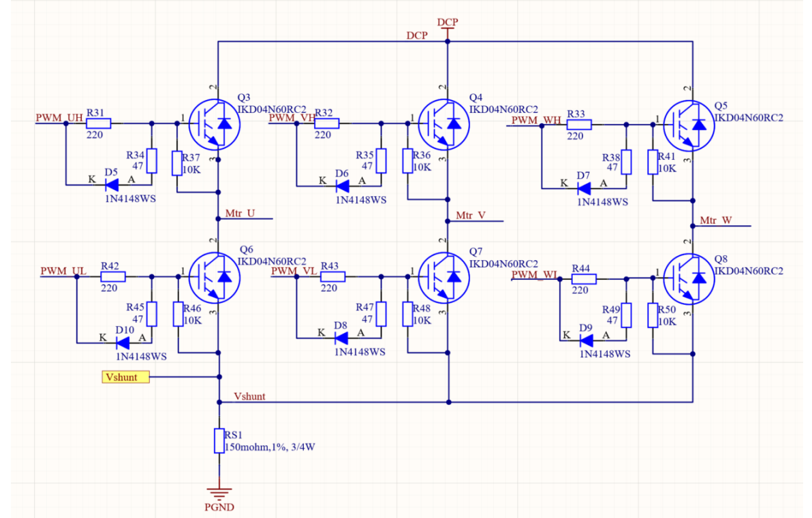Select the Q7 IGBT transistor symbol
This screenshot has height=518, width=812.
click(x=443, y=278)
